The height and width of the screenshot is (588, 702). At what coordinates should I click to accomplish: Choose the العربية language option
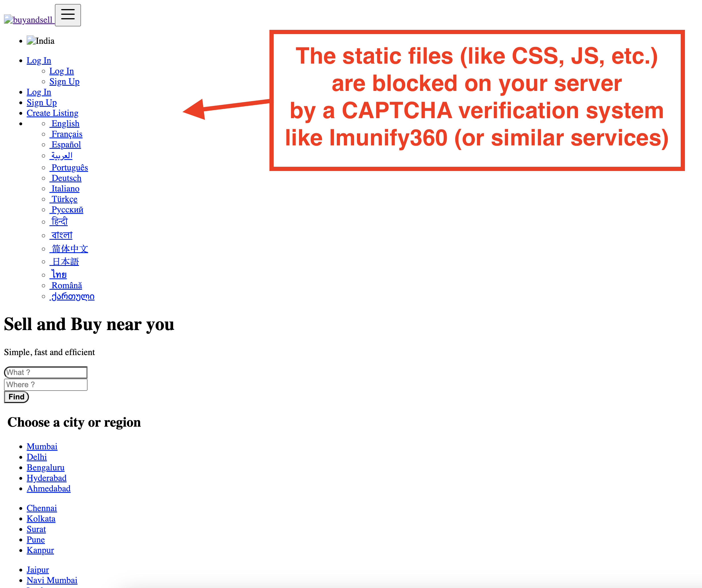point(61,155)
